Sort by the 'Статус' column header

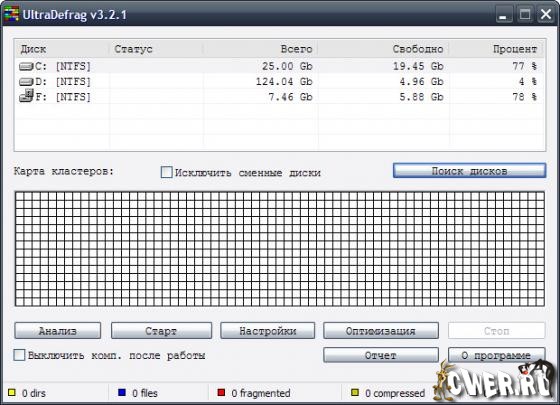156,49
